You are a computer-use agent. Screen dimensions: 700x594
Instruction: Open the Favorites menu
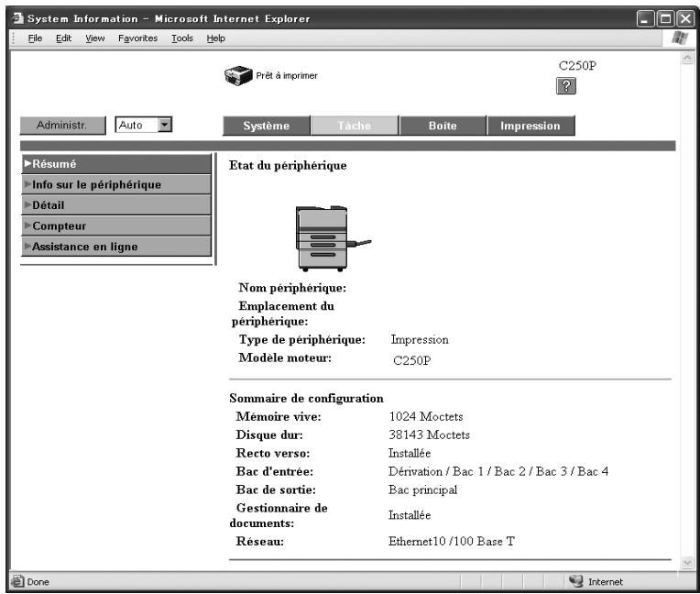[x=137, y=38]
